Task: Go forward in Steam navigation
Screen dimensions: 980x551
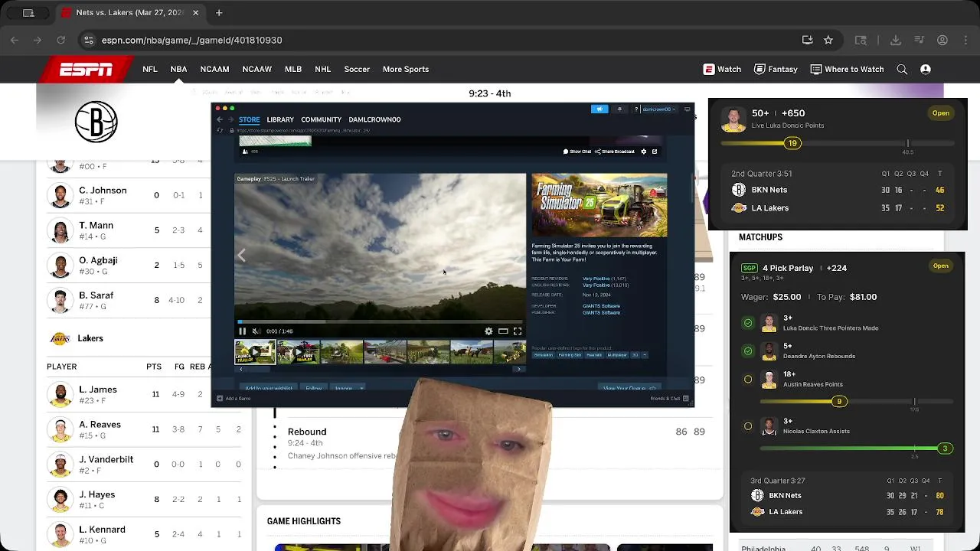Action: pyautogui.click(x=230, y=119)
